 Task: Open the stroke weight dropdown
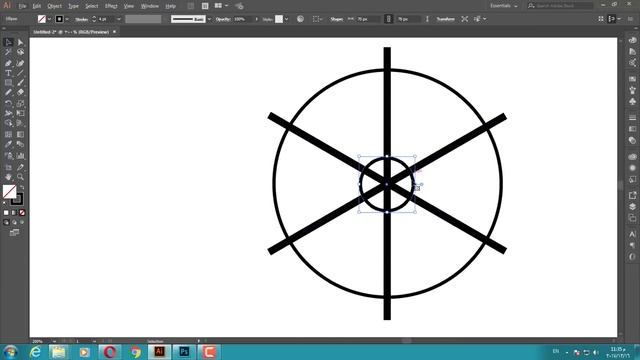coord(119,19)
